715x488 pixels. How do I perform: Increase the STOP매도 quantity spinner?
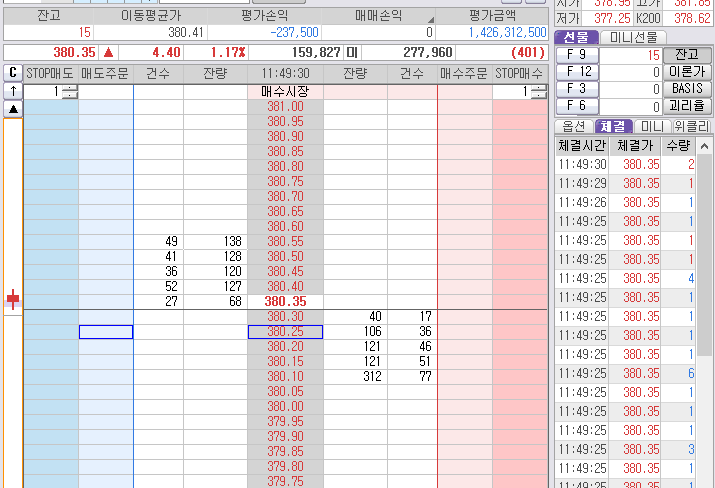[x=70, y=88]
